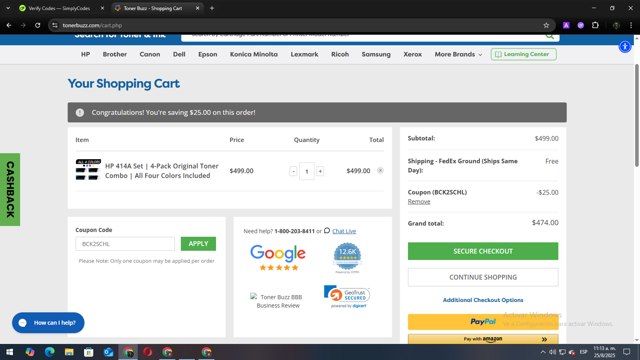This screenshot has width=640, height=360.
Task: Open HP 414A Set product link
Action: (x=162, y=171)
